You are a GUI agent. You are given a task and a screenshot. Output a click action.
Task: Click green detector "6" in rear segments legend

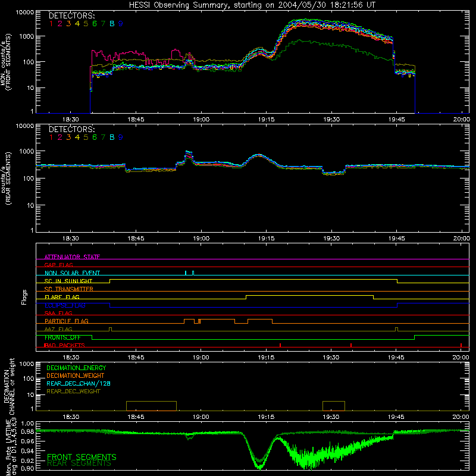pos(95,137)
